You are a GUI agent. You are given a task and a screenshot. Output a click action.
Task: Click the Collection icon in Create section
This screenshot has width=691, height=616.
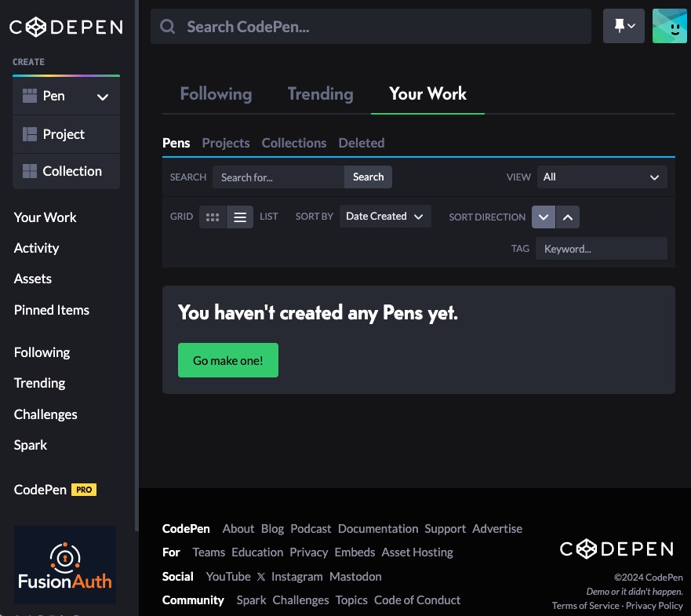[x=30, y=171]
